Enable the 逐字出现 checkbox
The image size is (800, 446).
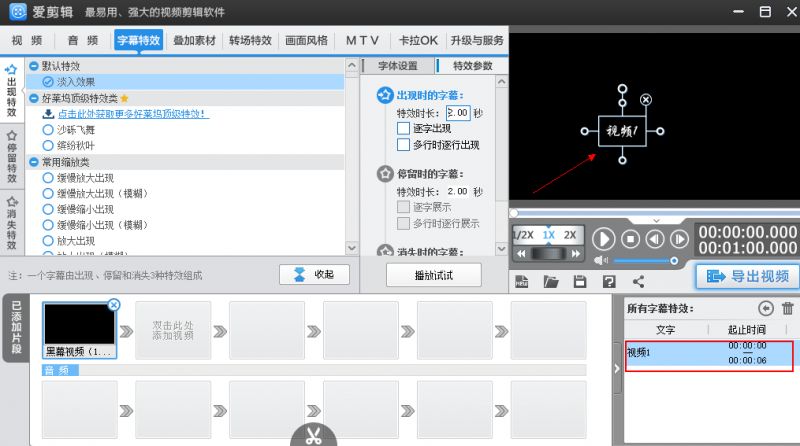tap(404, 129)
